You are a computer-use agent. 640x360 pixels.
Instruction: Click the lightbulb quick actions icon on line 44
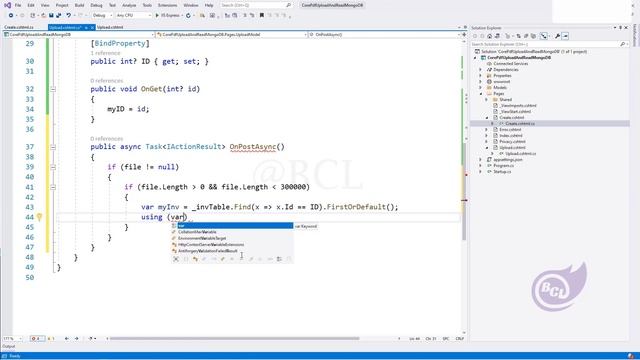39,217
